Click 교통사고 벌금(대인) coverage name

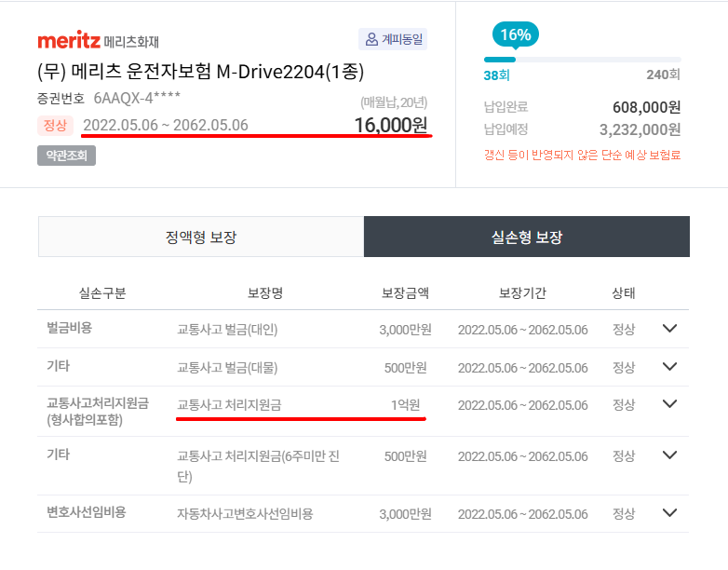pyautogui.click(x=227, y=330)
